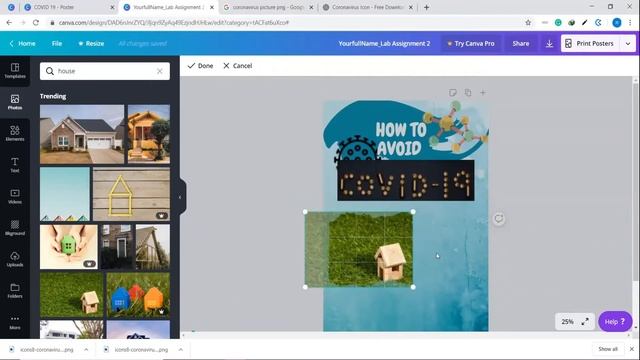Select the teal sky rooftops photo

click(x=64, y=194)
